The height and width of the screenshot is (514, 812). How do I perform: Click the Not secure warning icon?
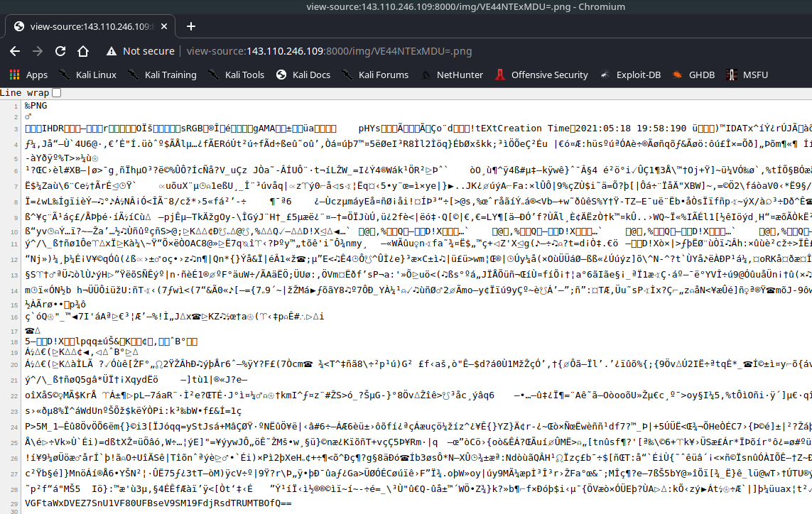(111, 51)
